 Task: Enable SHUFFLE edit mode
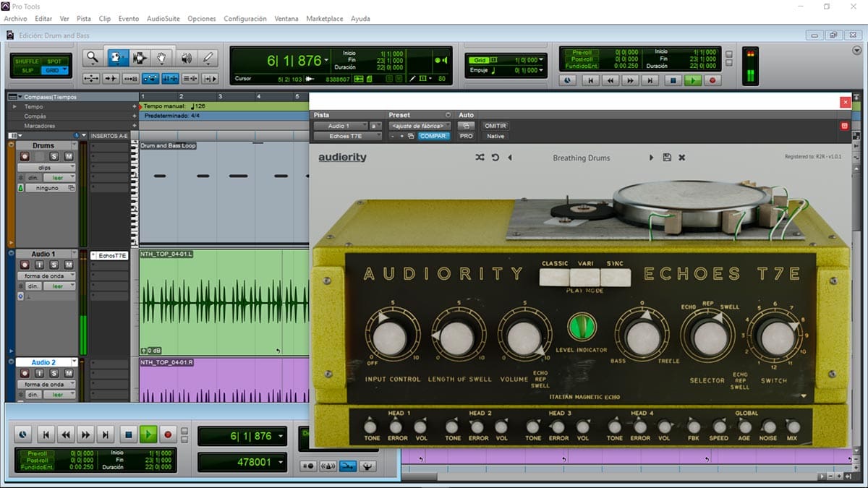tap(27, 61)
